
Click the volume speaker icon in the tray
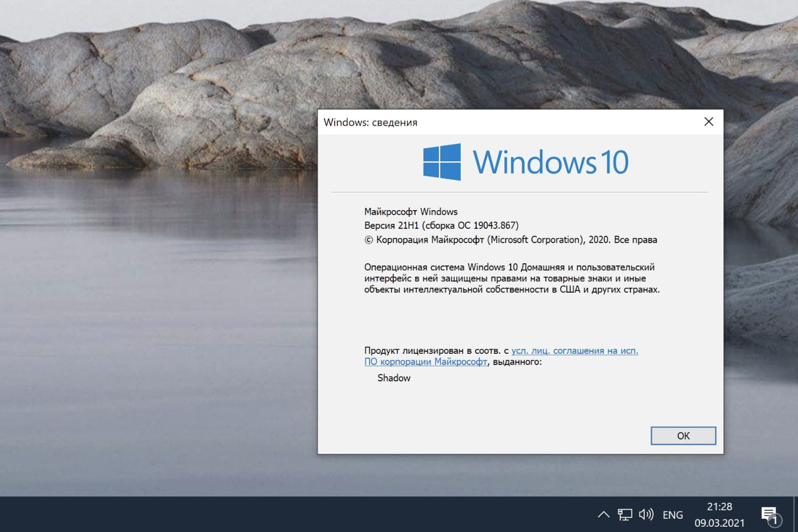(x=645, y=514)
